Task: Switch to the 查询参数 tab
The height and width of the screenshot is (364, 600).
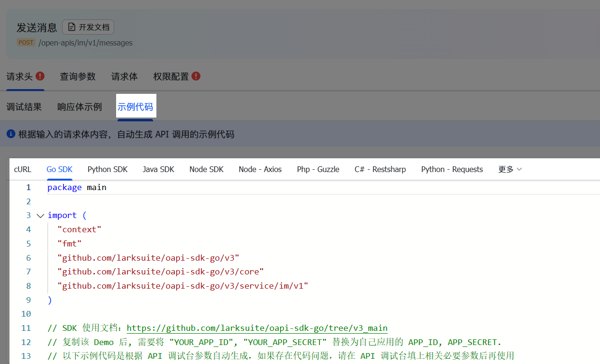Action: pos(78,76)
